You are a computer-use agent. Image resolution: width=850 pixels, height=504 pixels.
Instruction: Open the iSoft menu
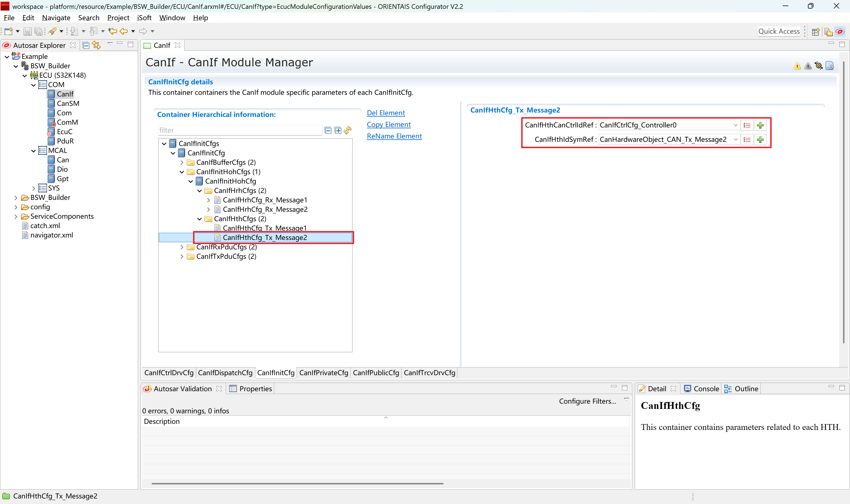(144, 18)
